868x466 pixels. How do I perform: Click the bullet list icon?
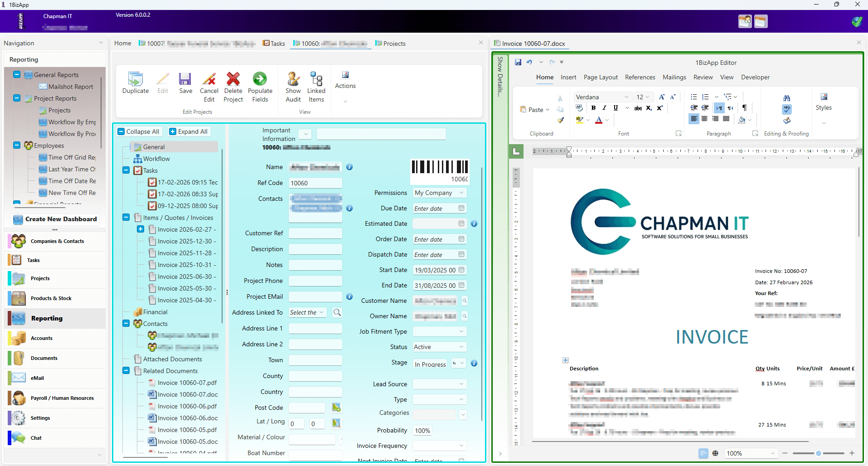point(693,97)
